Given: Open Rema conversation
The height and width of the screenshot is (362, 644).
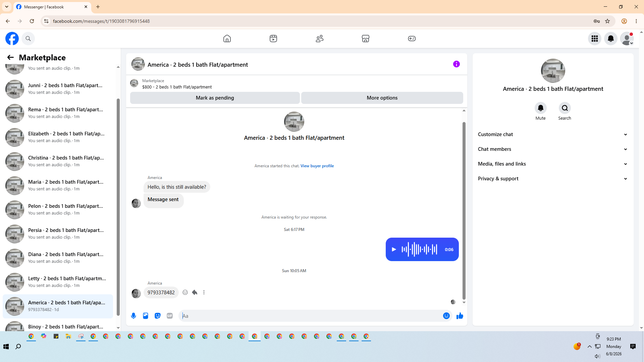Looking at the screenshot, I should 58,113.
